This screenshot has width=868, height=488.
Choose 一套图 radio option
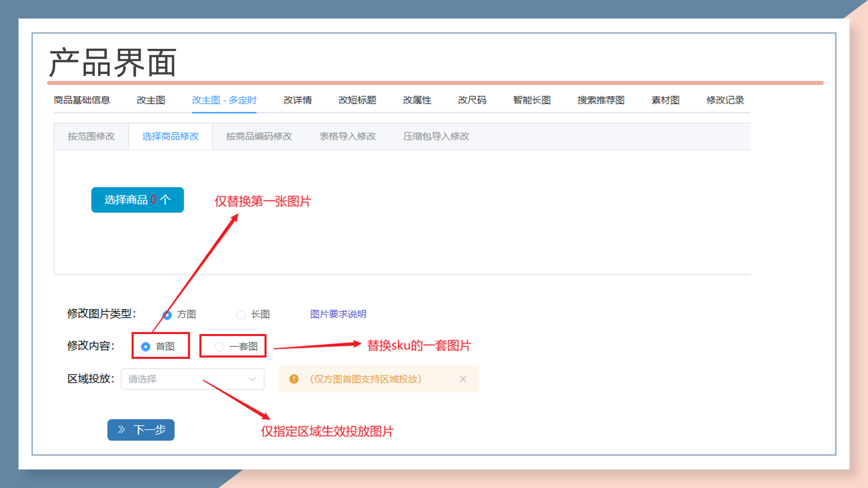pos(219,347)
